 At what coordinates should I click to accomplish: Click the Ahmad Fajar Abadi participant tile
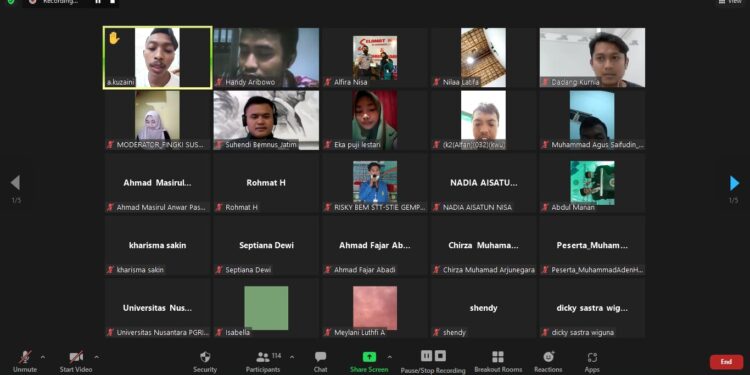point(375,245)
